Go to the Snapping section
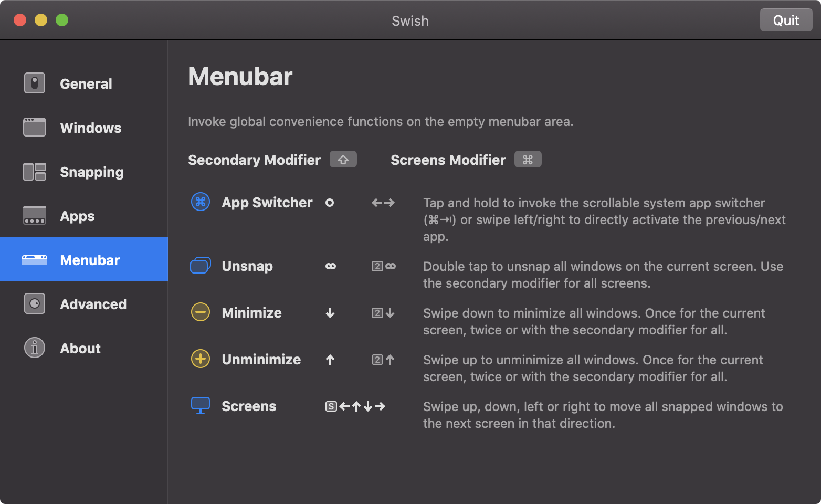The height and width of the screenshot is (504, 821). [84, 172]
